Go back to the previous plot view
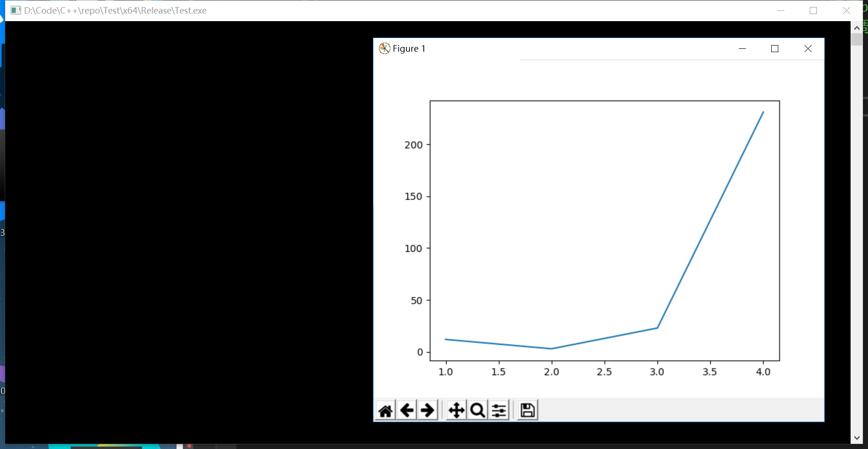The image size is (868, 449). coord(407,410)
